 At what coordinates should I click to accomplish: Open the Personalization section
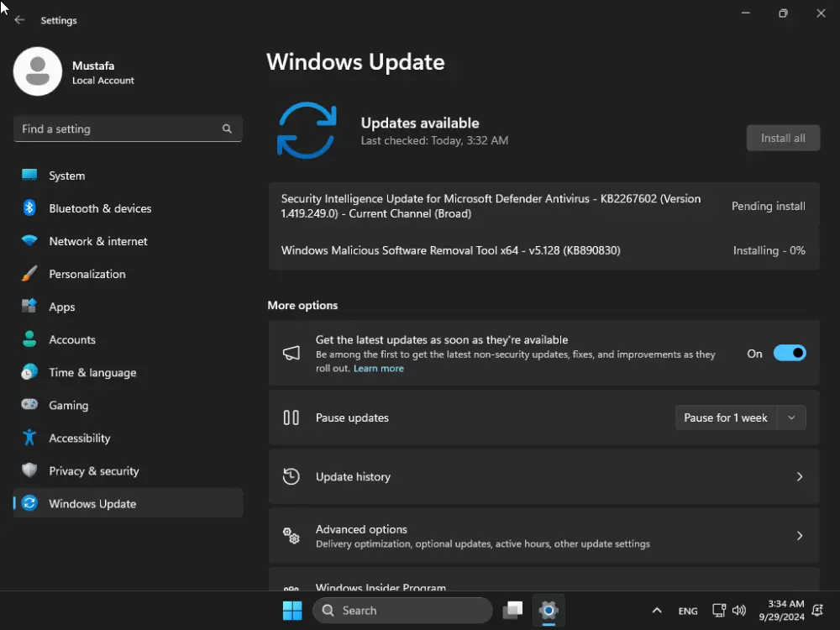click(x=128, y=273)
